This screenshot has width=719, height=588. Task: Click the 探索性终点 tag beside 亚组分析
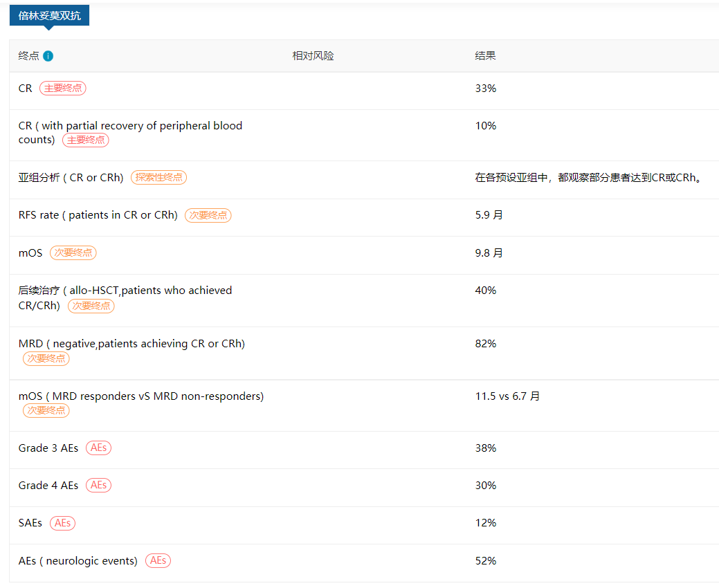click(x=158, y=177)
